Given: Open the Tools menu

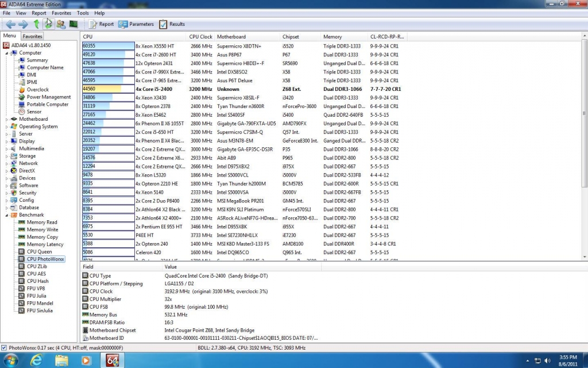Looking at the screenshot, I should (83, 13).
